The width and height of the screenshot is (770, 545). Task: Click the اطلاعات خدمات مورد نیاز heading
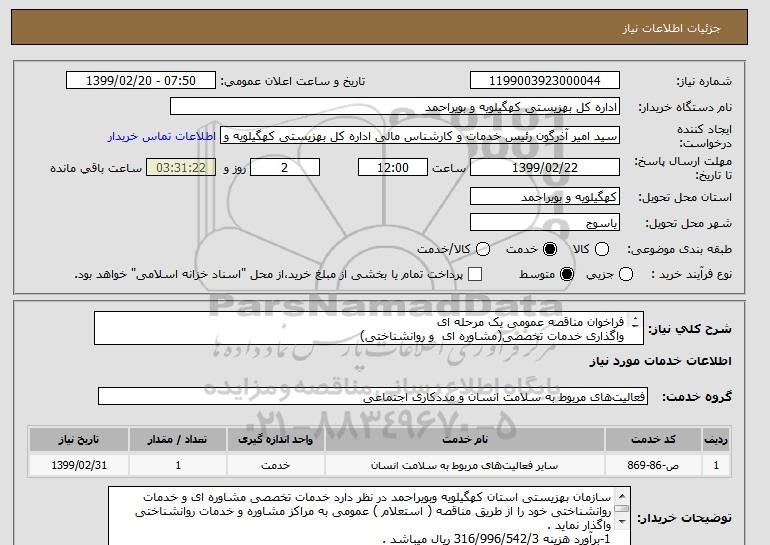(660, 361)
